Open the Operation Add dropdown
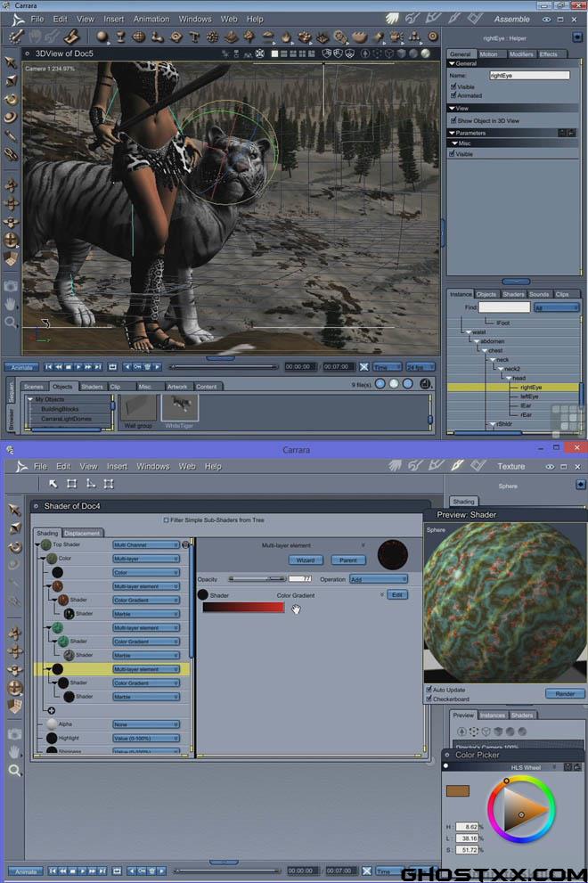The width and height of the screenshot is (588, 883). [x=378, y=579]
